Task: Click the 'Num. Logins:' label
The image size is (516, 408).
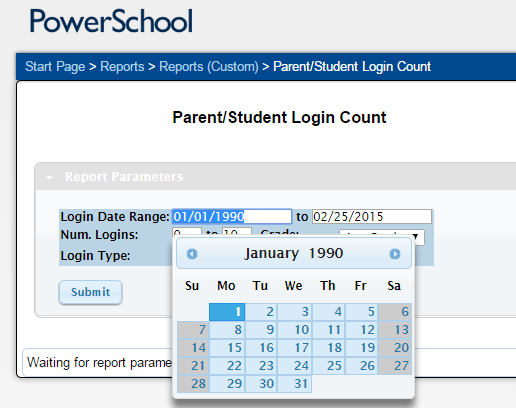Action: (99, 235)
